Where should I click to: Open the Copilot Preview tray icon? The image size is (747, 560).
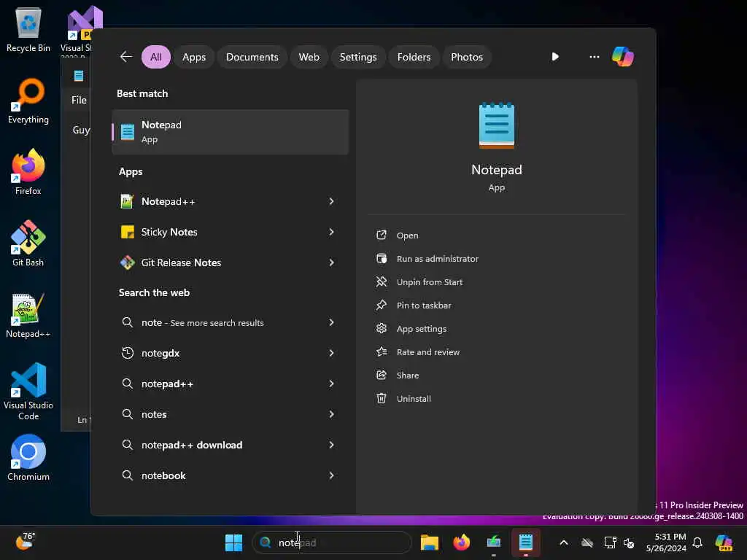(x=724, y=542)
